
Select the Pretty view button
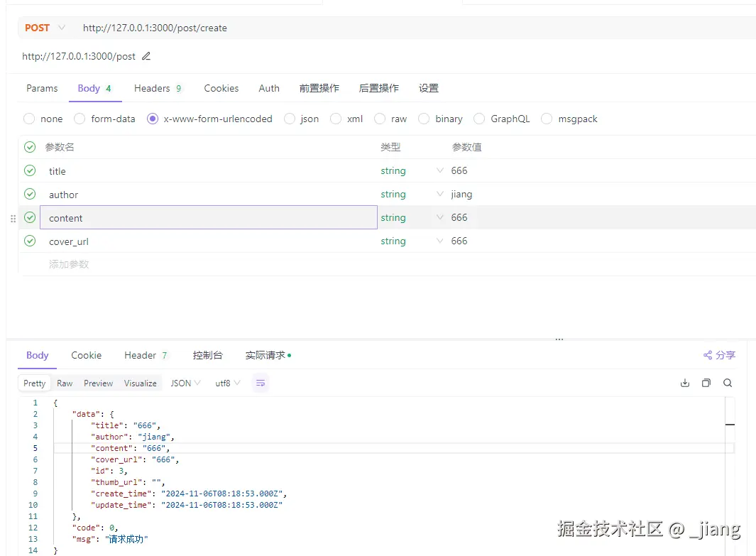[35, 383]
